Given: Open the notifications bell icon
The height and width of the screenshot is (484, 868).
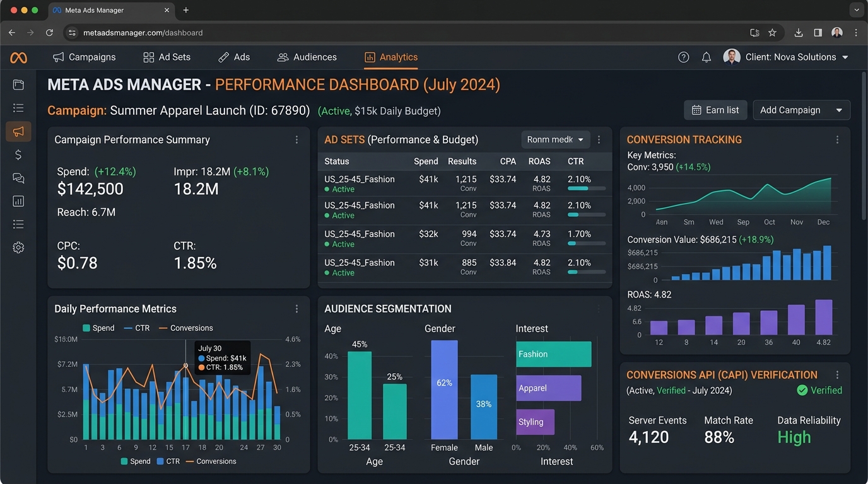Looking at the screenshot, I should pyautogui.click(x=707, y=57).
